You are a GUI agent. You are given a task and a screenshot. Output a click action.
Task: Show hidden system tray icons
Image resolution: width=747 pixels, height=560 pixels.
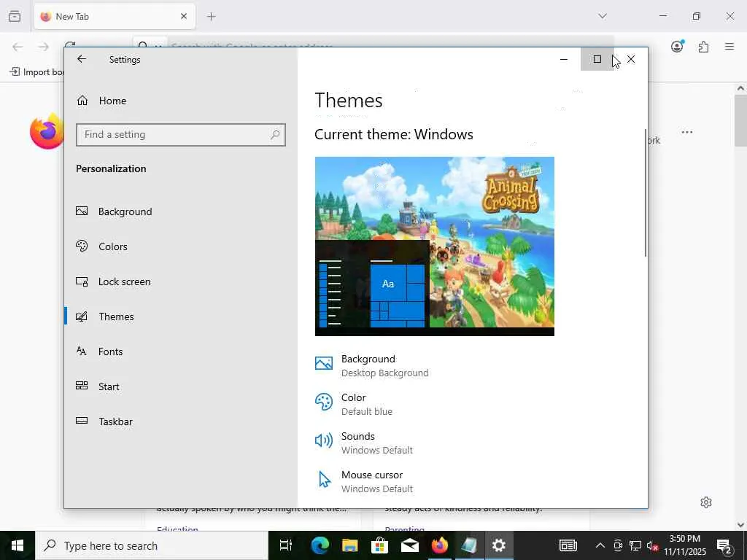pos(600,545)
